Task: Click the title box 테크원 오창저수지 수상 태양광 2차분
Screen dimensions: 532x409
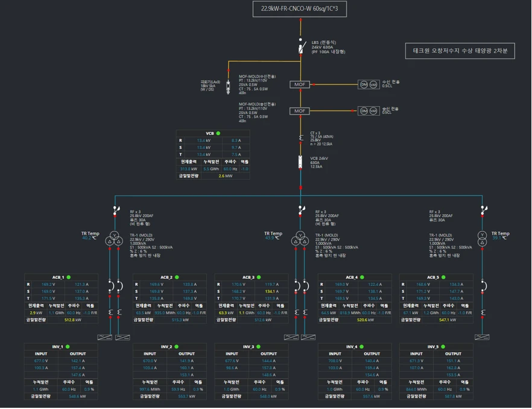Action: tap(460, 51)
